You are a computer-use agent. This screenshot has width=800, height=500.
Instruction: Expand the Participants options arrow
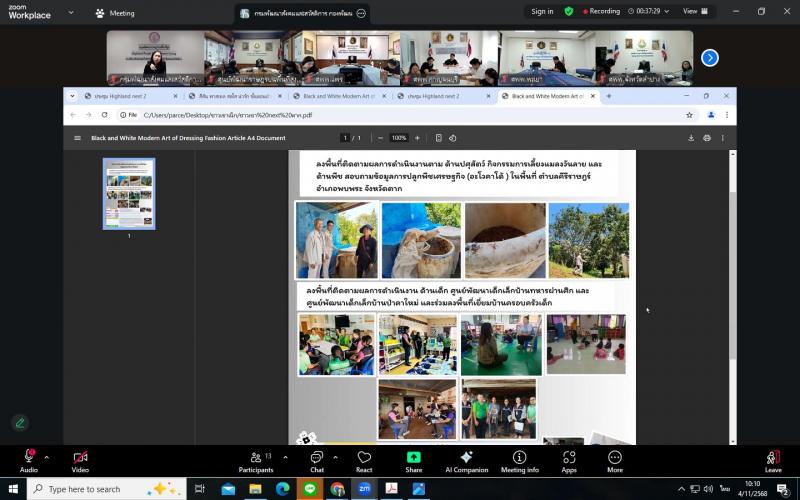pyautogui.click(x=285, y=457)
